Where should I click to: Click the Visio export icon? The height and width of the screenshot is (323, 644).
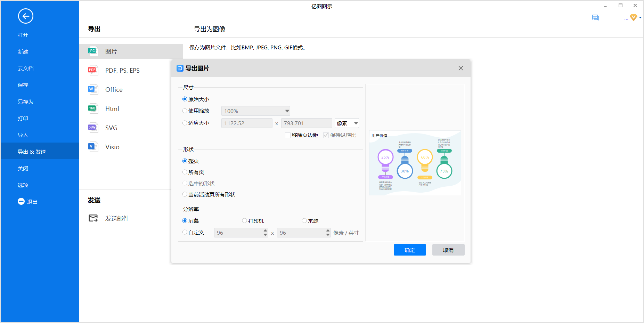point(92,147)
